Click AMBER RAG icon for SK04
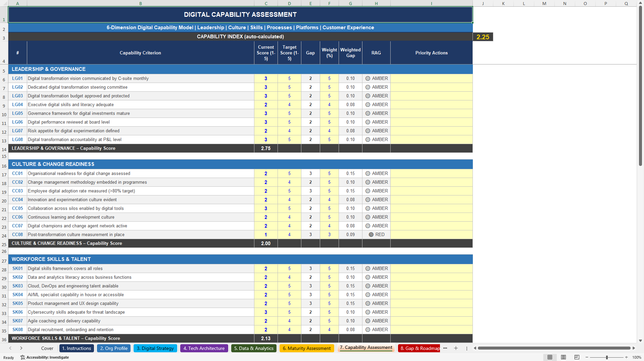This screenshot has height=361, width=644. 368,295
